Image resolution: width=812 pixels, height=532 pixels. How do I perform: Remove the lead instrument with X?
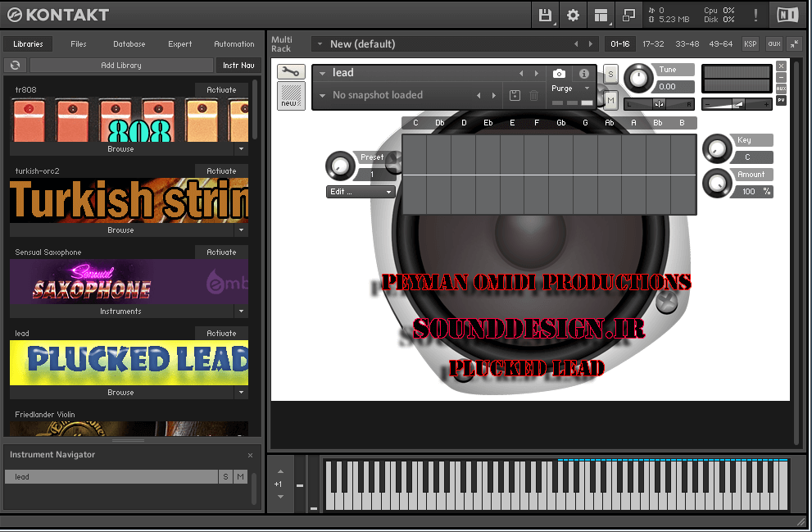782,66
